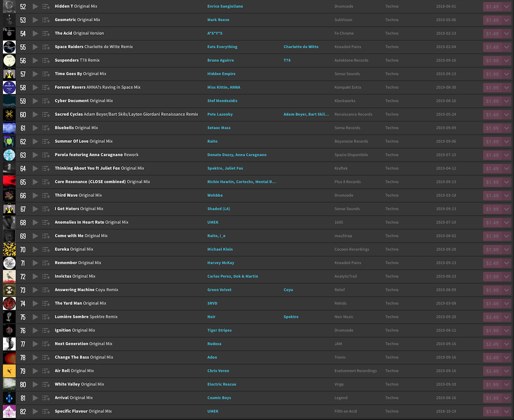This screenshot has width=514, height=420.
Task: Open price dropdown arrow for Remember
Action: [507, 263]
